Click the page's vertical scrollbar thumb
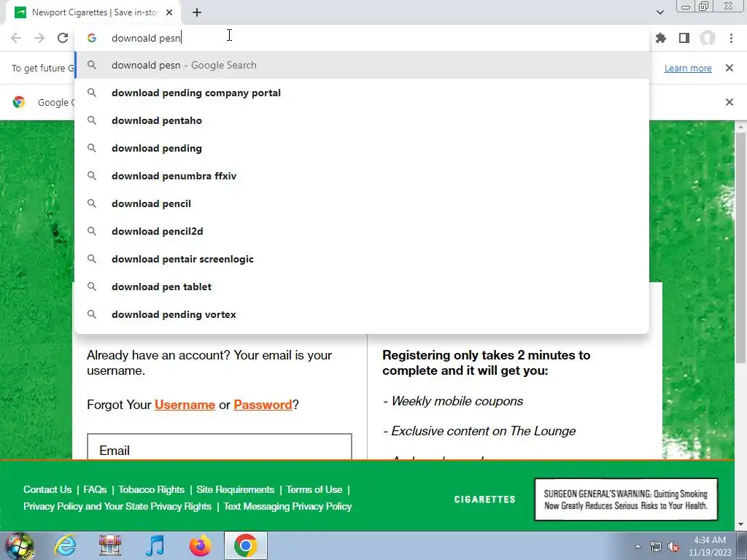Screen dimensions: 747x560 pyautogui.click(x=740, y=248)
